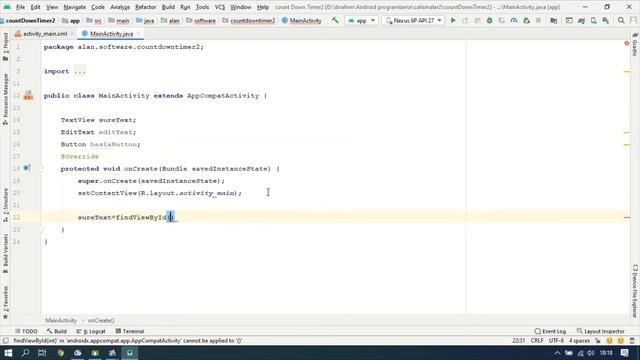Viewport: 640px width, 360px height.
Task: Open the VCS menu
Action: [x=220, y=7]
